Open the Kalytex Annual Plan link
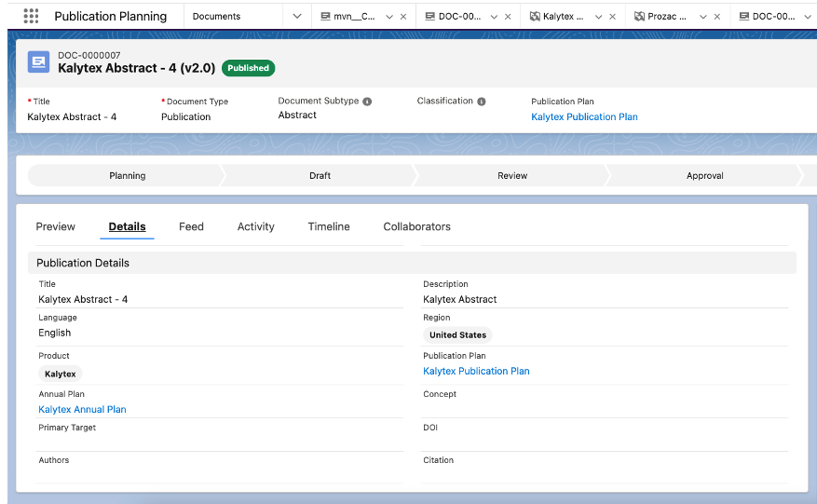The width and height of the screenshot is (817, 504). tap(82, 410)
